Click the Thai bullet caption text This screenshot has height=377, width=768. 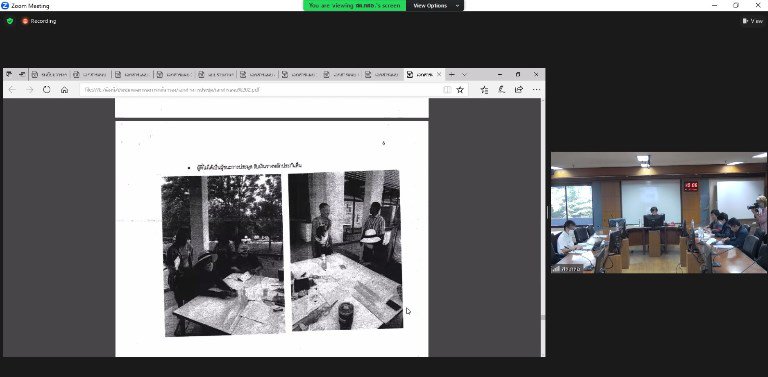pos(249,166)
